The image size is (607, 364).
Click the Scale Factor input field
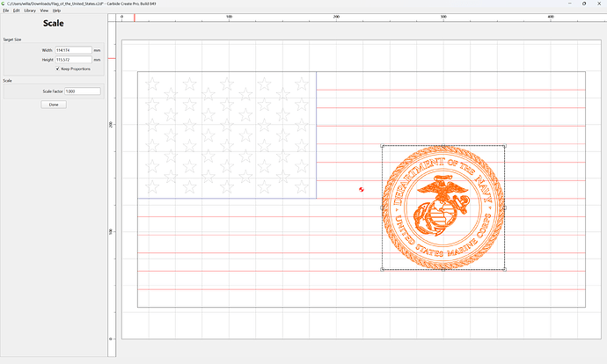click(x=83, y=91)
